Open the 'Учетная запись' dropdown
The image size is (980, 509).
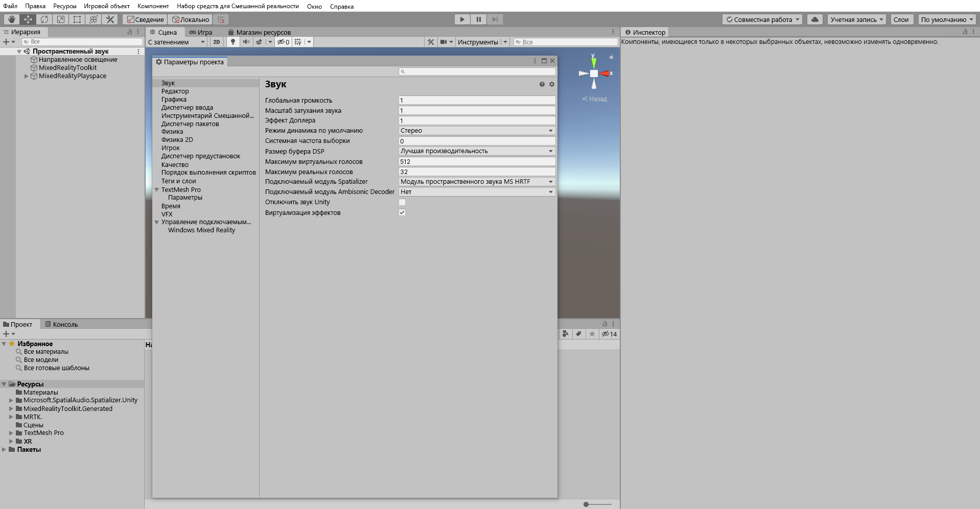857,19
